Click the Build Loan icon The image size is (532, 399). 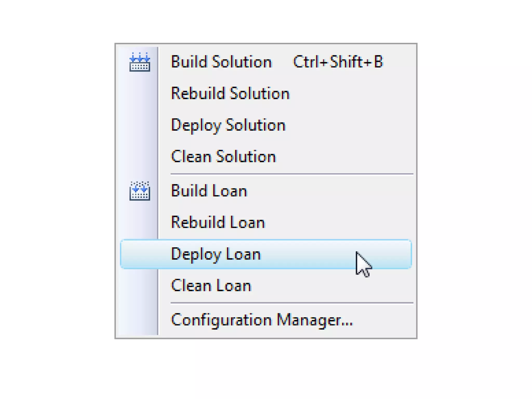[x=140, y=191]
